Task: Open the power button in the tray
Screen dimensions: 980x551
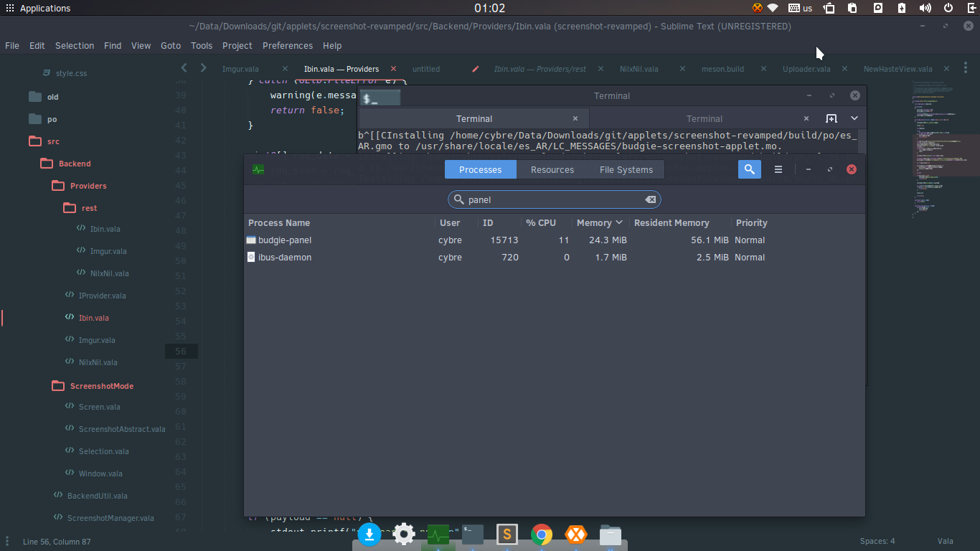Action: coord(948,8)
